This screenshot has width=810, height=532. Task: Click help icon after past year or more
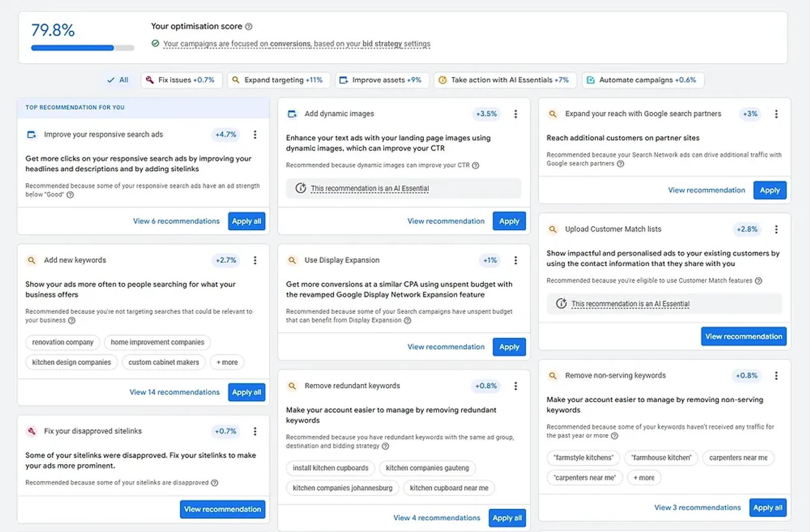(615, 436)
